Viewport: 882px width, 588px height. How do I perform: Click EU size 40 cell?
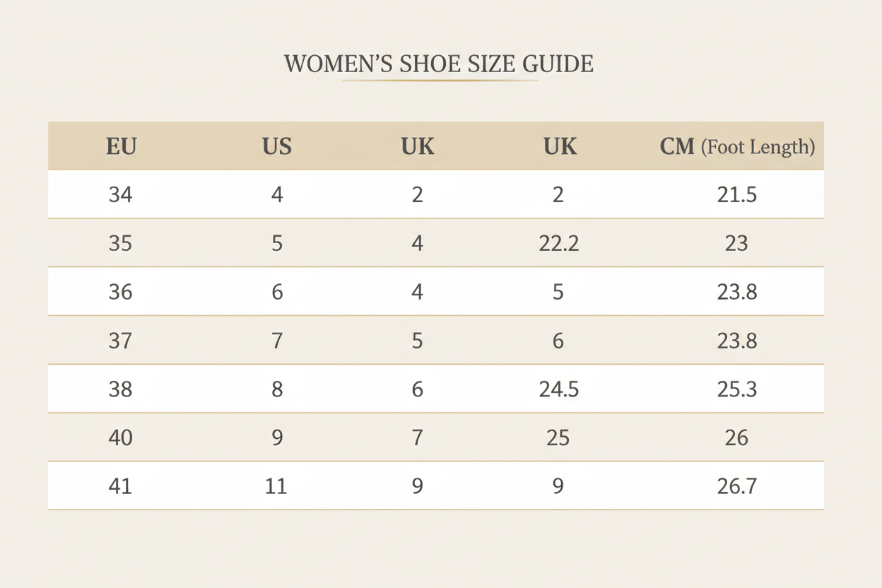click(121, 438)
